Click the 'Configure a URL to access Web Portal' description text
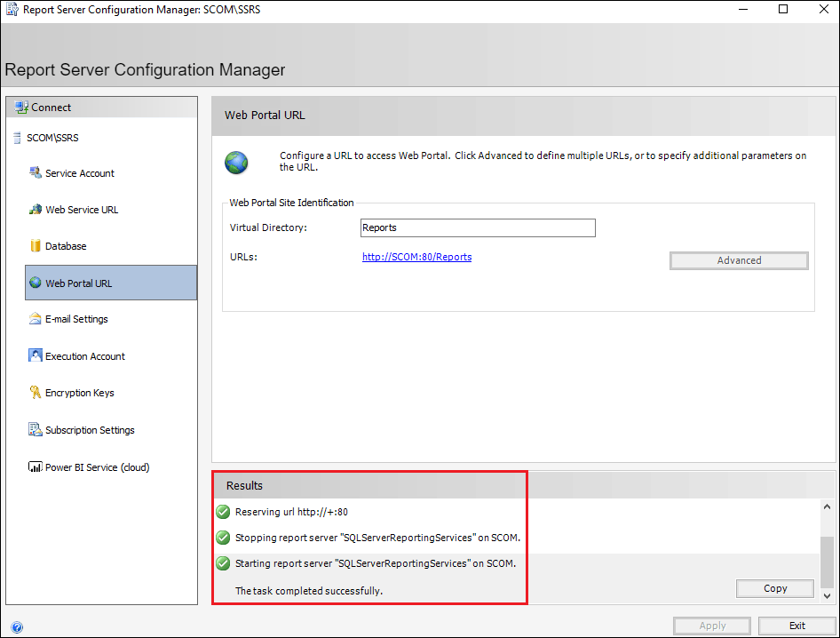The width and height of the screenshot is (840, 638). [x=543, y=162]
